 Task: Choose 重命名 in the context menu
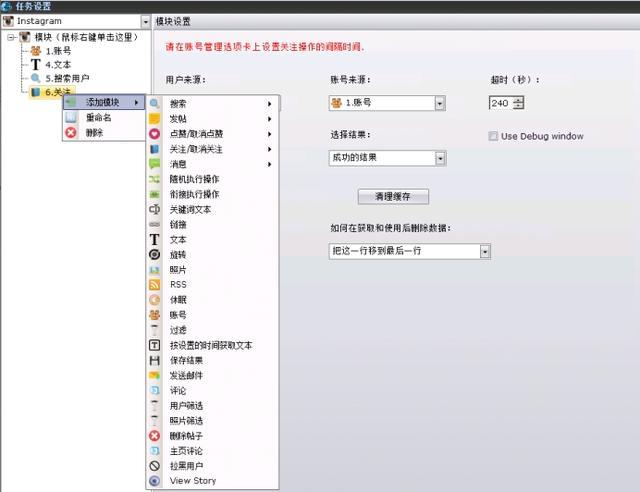[104, 117]
